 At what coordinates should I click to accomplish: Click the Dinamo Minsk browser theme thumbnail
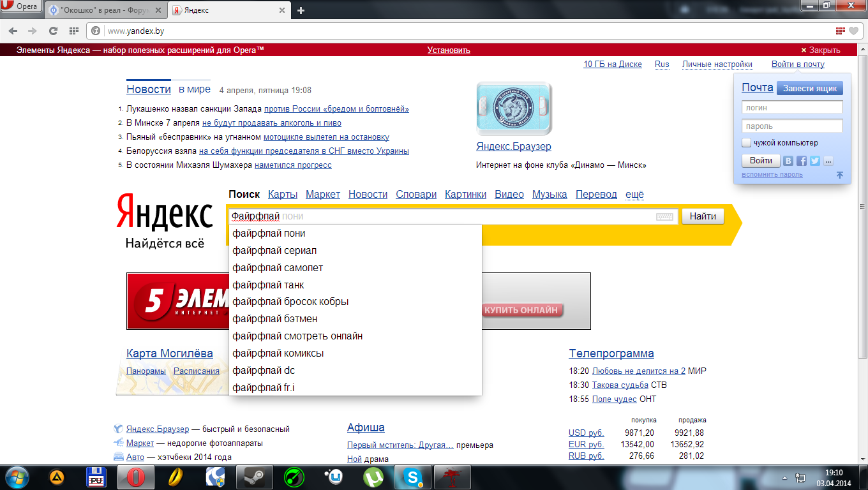pos(514,109)
